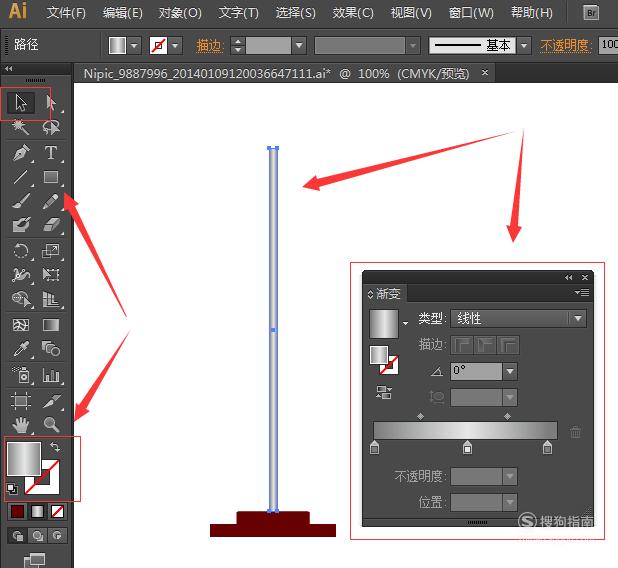Select the Pencil tool
618x568 pixels.
tap(51, 201)
